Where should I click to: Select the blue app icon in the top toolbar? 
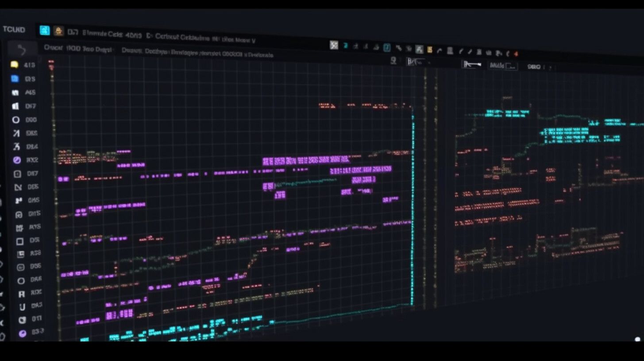(x=44, y=29)
